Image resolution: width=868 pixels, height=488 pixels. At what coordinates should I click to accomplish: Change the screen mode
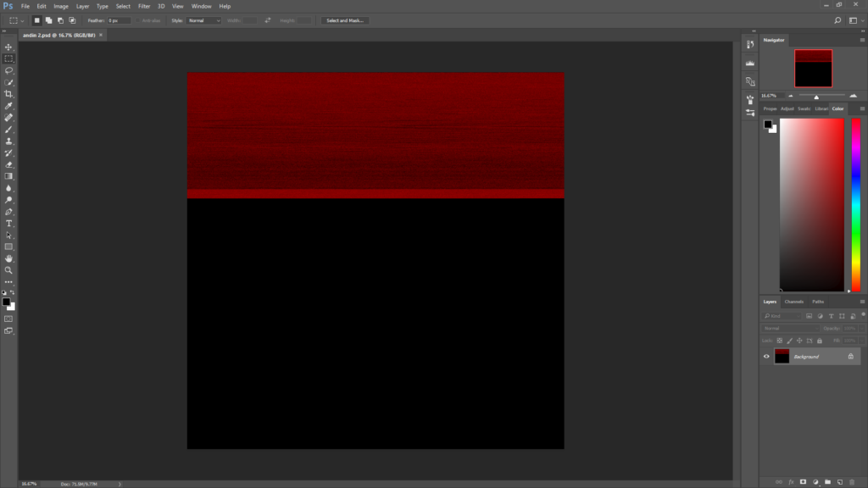(x=8, y=331)
